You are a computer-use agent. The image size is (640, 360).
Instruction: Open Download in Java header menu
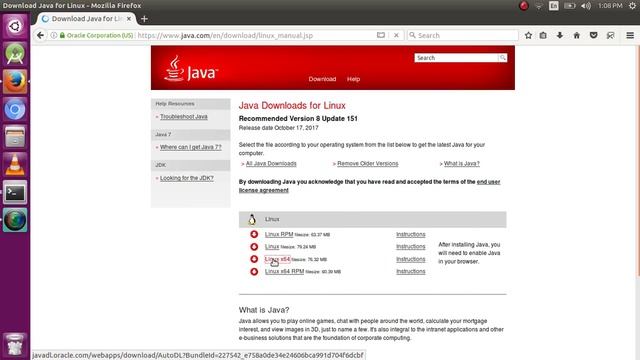pyautogui.click(x=322, y=79)
